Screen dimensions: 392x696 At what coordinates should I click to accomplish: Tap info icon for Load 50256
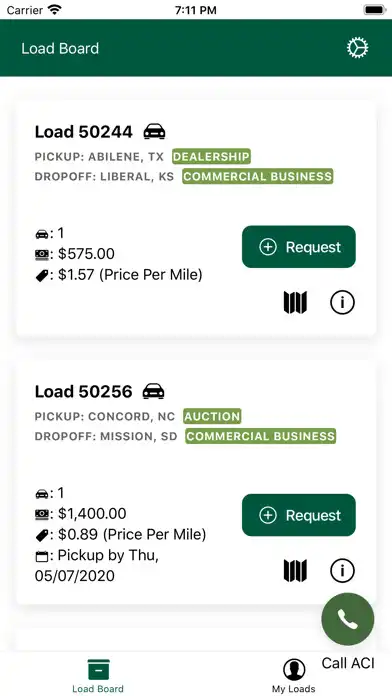[x=342, y=570]
